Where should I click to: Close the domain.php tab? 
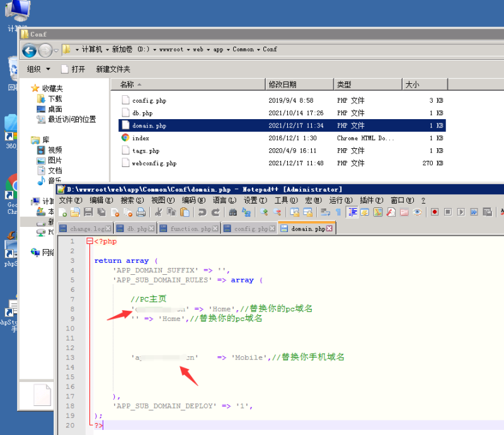click(329, 228)
